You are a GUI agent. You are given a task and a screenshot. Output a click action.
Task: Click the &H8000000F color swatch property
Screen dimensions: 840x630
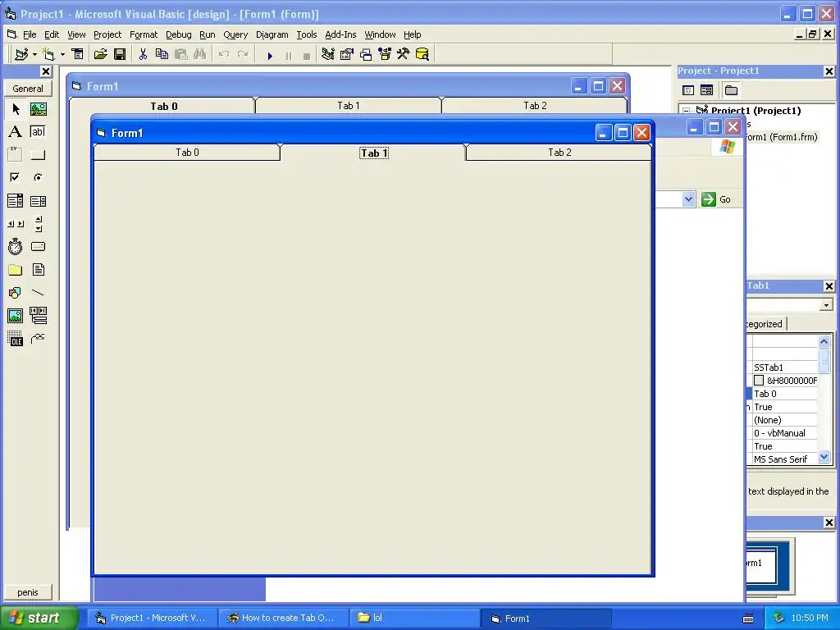click(759, 381)
